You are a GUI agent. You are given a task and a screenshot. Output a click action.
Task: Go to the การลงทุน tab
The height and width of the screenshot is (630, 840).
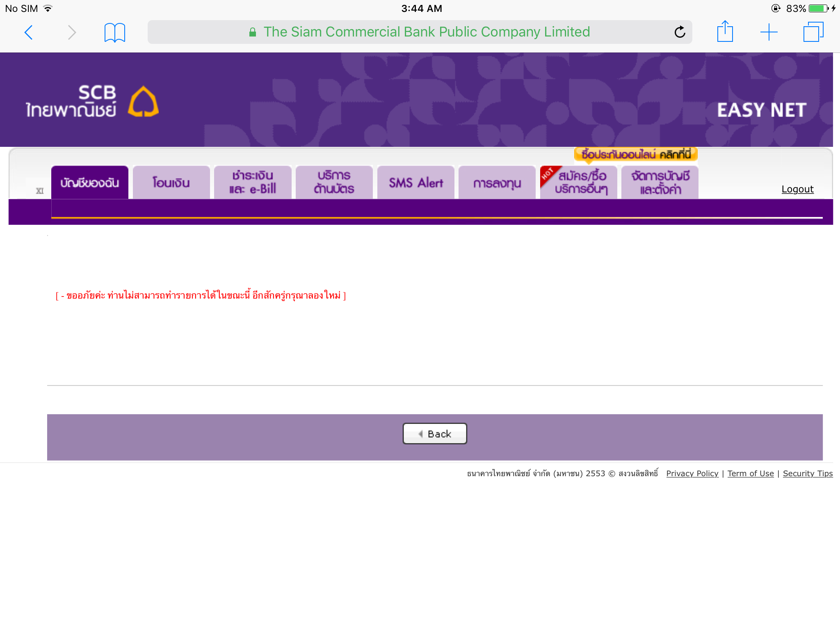click(x=497, y=183)
